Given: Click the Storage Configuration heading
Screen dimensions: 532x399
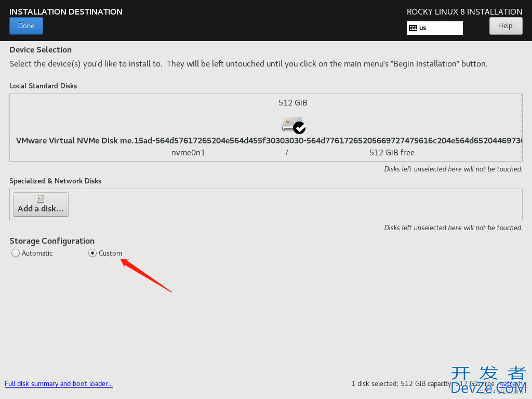Looking at the screenshot, I should pyautogui.click(x=52, y=241).
